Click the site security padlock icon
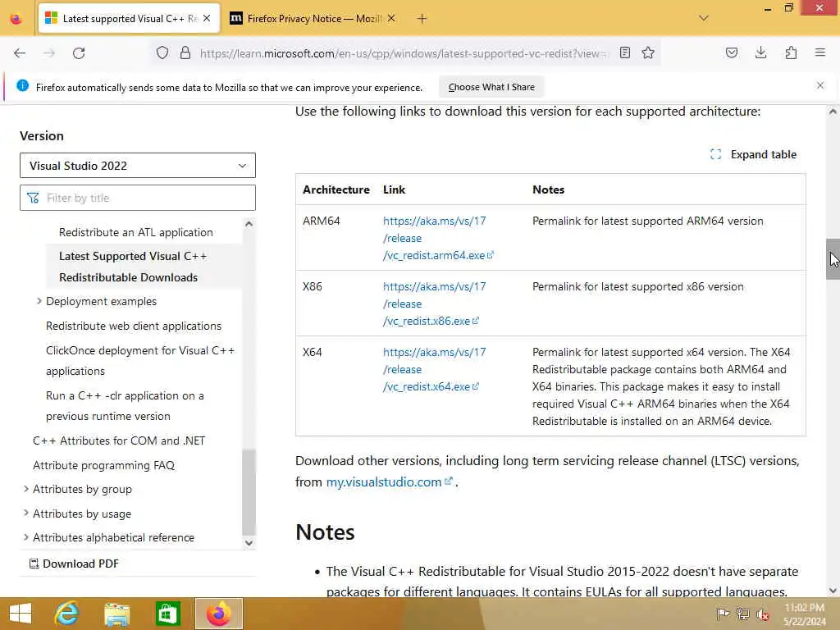840x630 pixels. coord(185,52)
